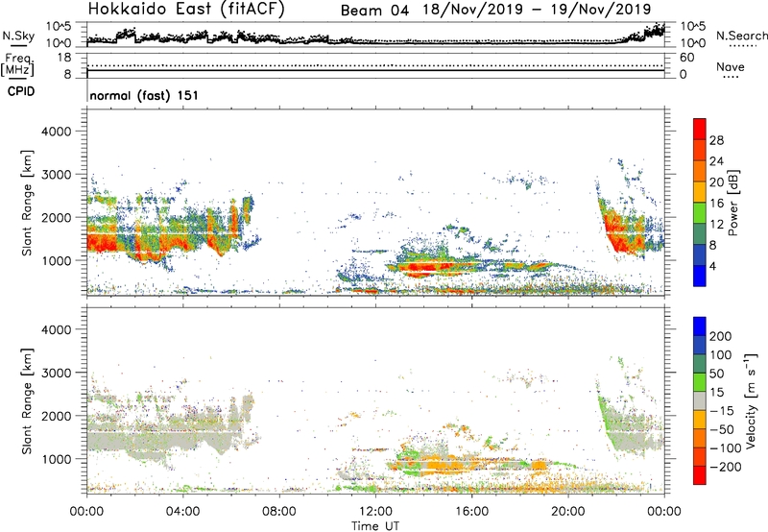Click the 'Hokkaido East (fitACF)' title
768x532 pixels.
click(x=186, y=10)
